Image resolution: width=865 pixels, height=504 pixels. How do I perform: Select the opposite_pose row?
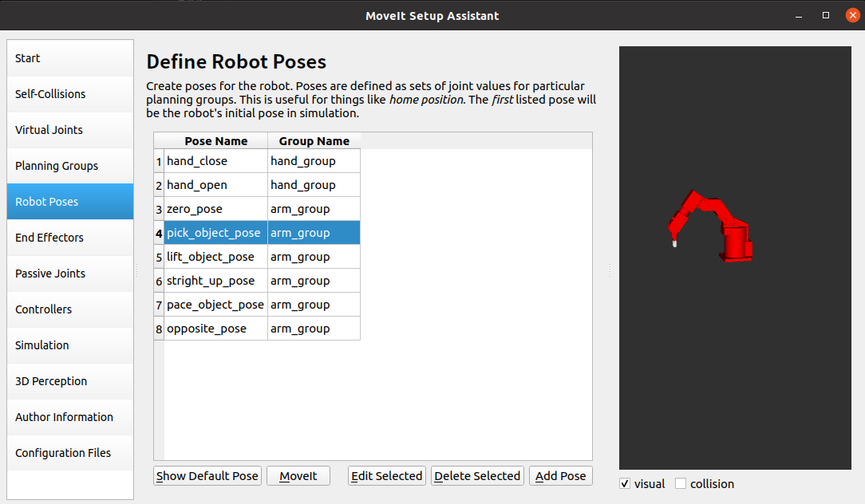(215, 329)
